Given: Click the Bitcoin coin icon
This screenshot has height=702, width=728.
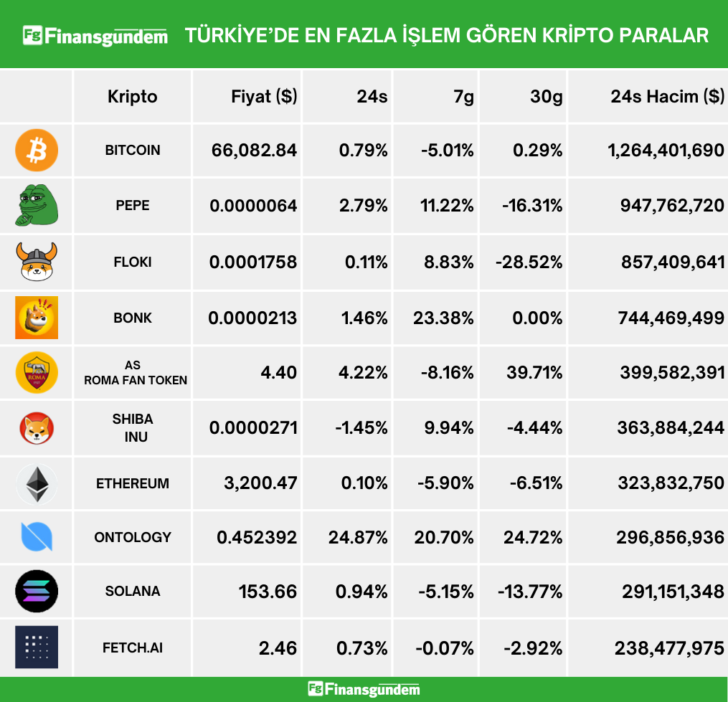Looking at the screenshot, I should tap(37, 150).
